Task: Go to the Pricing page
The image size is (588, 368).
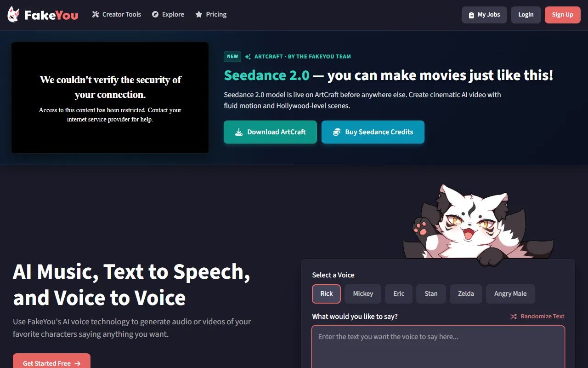Action: [216, 14]
